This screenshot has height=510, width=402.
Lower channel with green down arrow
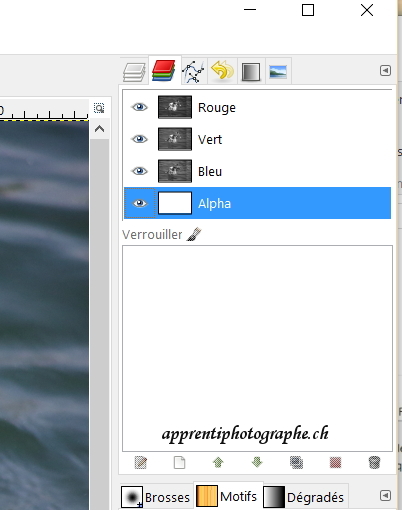(257, 462)
